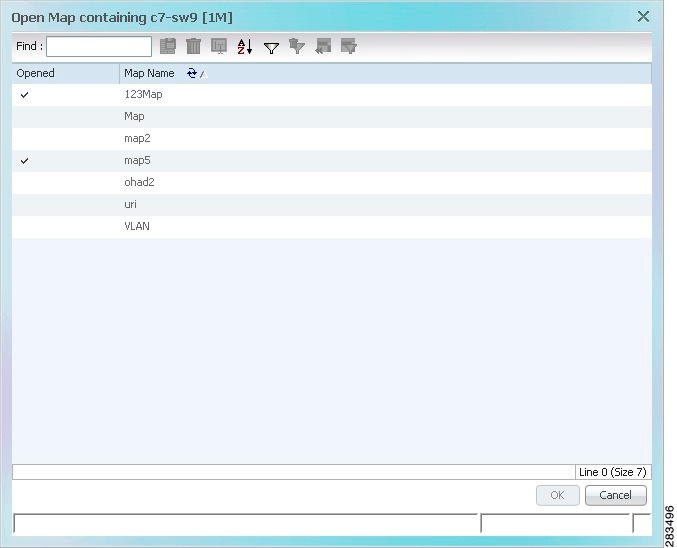
Task: Select the ohad2 row
Action: (x=332, y=183)
